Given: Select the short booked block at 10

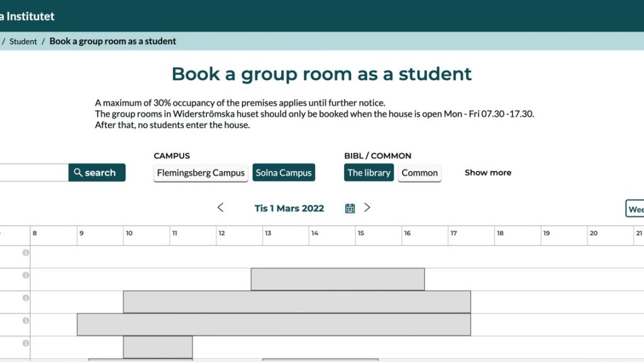Looking at the screenshot, I should (158, 347).
